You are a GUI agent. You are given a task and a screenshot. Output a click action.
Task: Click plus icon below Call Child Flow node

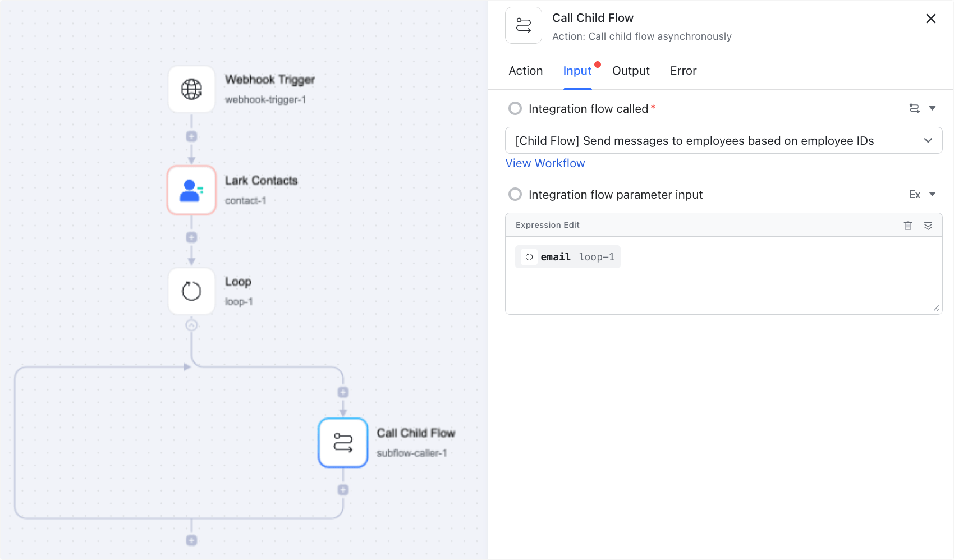click(343, 490)
